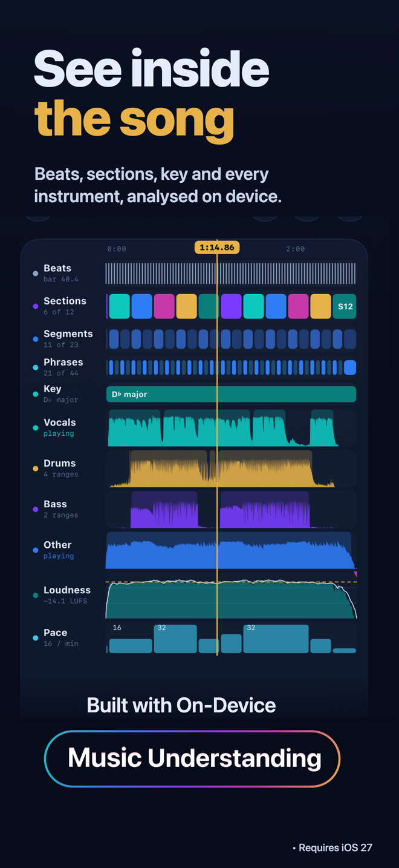Click the 0:00 timeline label

pyautogui.click(x=117, y=249)
